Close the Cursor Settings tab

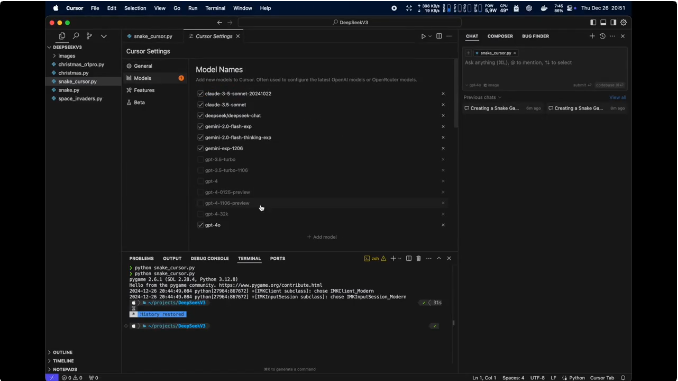[238, 36]
